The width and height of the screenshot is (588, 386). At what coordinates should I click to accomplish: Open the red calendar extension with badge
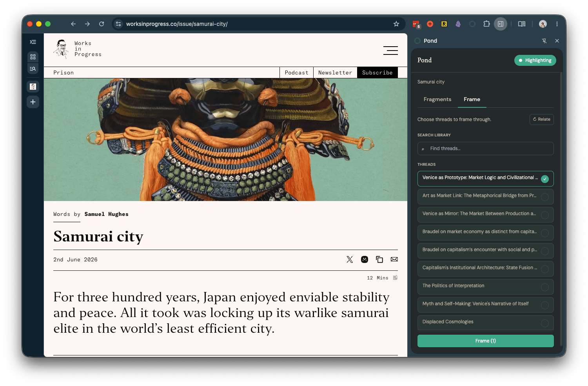416,24
